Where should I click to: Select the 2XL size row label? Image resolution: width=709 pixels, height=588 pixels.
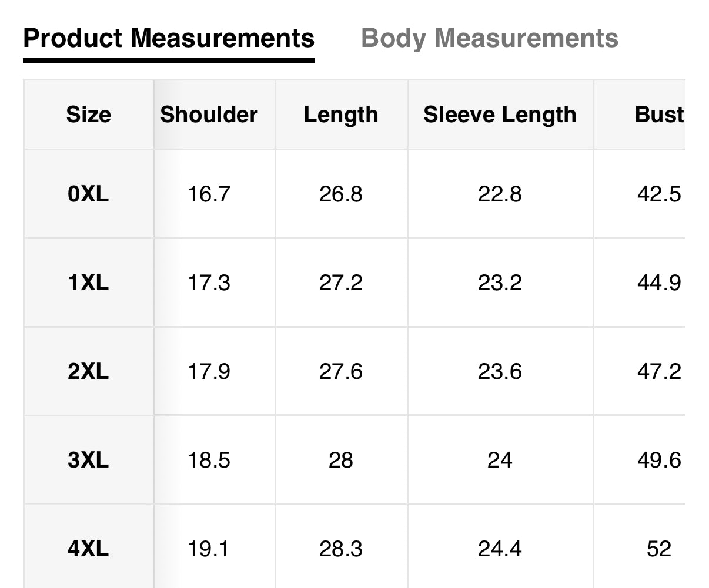[x=88, y=371]
